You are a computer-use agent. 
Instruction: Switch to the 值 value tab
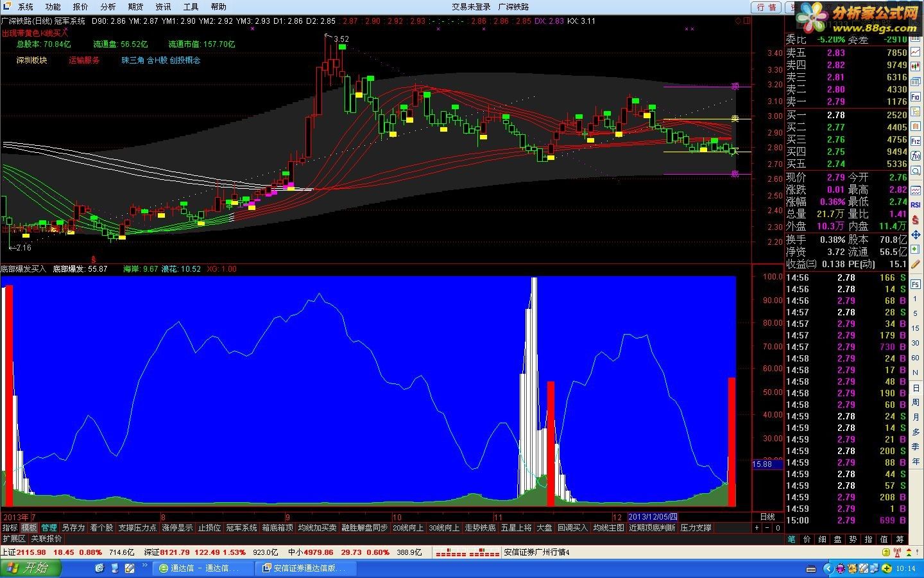884,539
